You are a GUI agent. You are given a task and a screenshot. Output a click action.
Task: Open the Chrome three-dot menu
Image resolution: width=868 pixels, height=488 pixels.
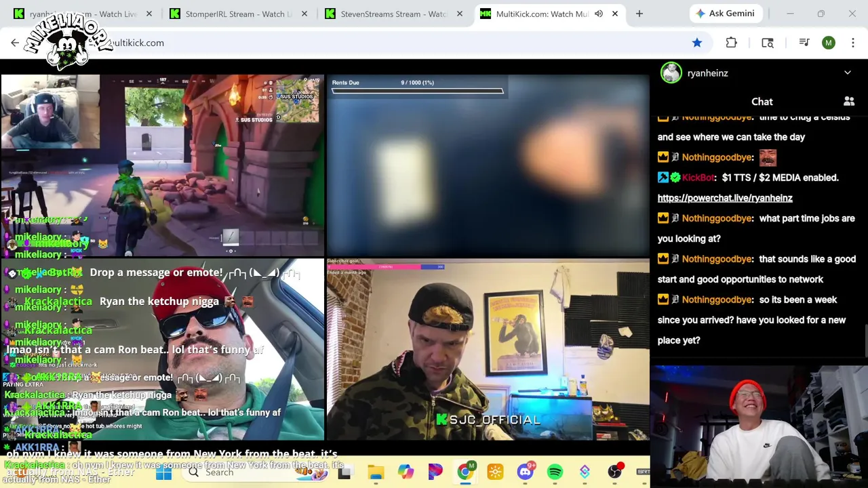852,43
